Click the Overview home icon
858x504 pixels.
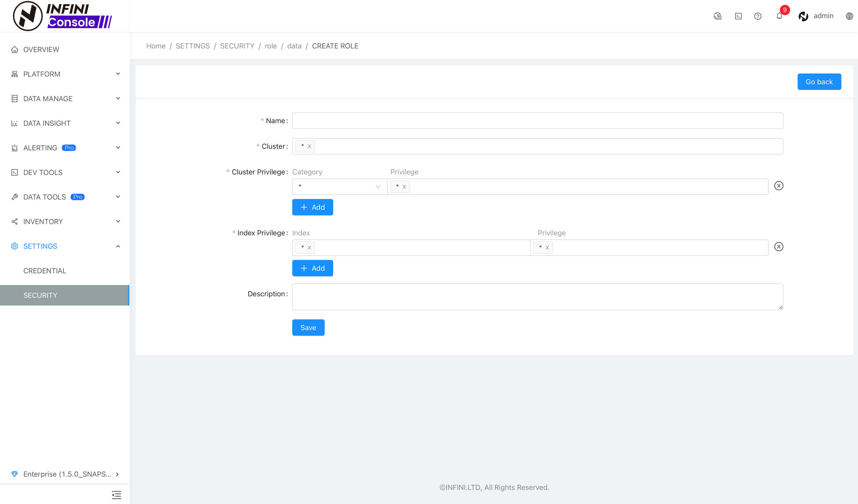click(14, 49)
